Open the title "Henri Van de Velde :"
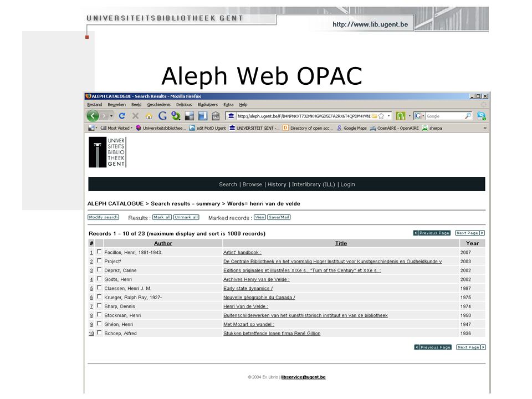 click(x=245, y=306)
